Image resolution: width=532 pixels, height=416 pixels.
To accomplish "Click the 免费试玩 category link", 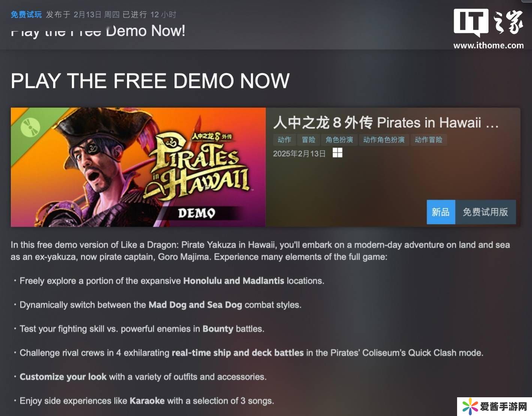I will click(x=26, y=15).
